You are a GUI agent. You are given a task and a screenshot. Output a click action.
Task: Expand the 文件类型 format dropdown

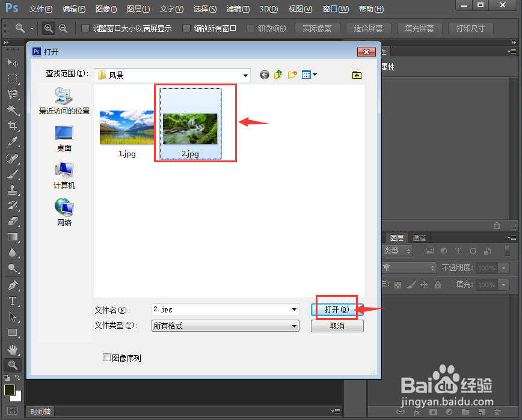(x=293, y=325)
